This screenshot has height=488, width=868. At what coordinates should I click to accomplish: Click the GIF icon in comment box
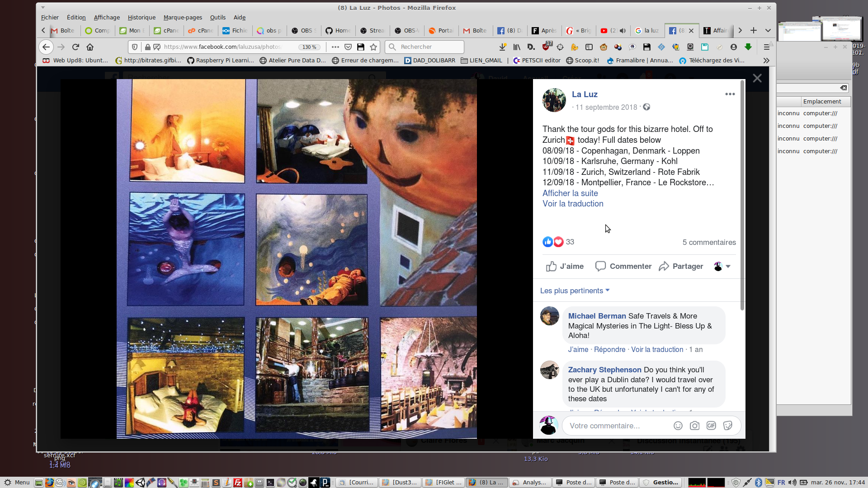point(711,426)
